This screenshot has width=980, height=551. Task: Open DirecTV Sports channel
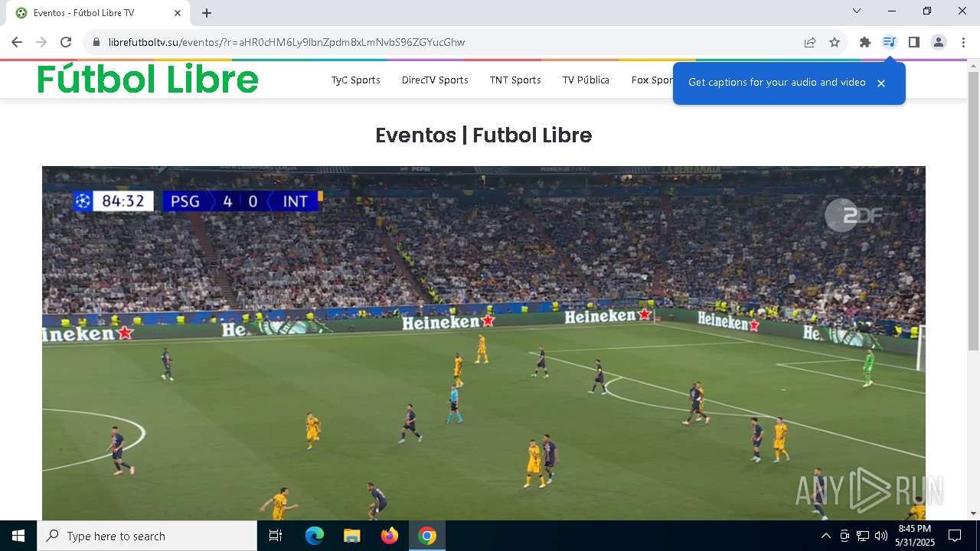(435, 80)
